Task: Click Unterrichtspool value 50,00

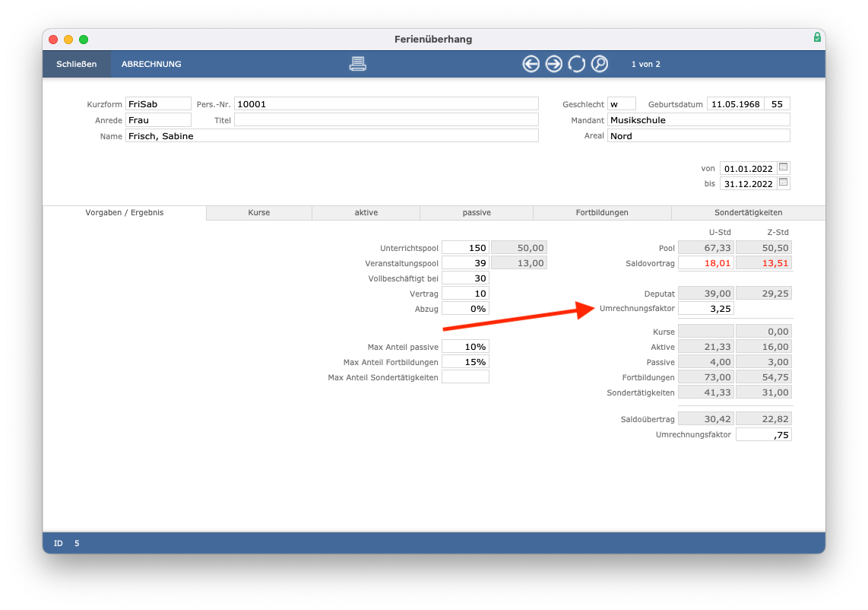Action: (x=519, y=248)
